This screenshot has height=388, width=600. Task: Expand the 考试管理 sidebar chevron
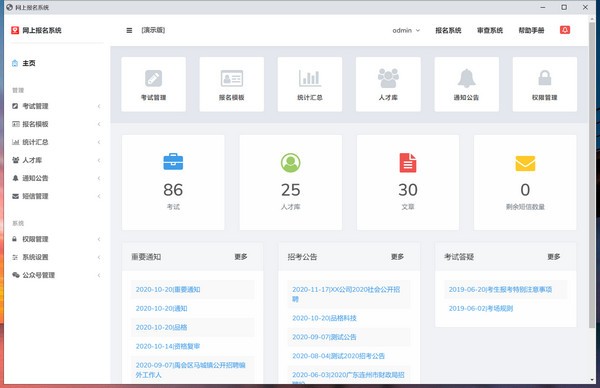point(99,106)
